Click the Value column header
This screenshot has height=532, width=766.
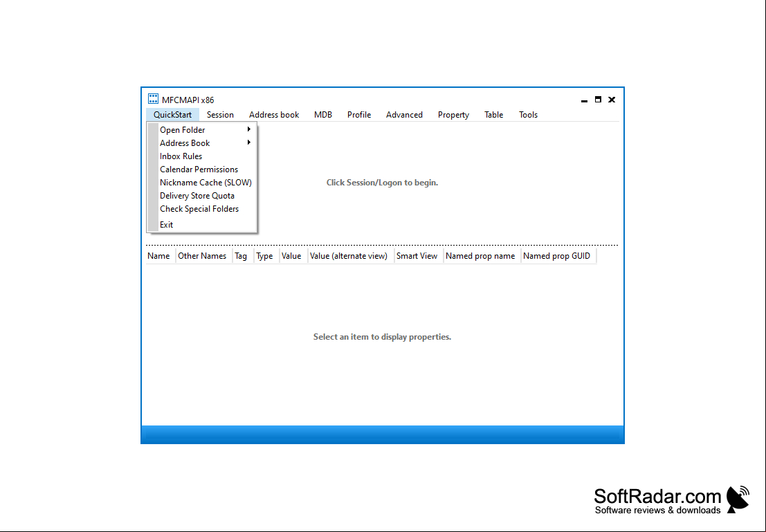(x=293, y=256)
